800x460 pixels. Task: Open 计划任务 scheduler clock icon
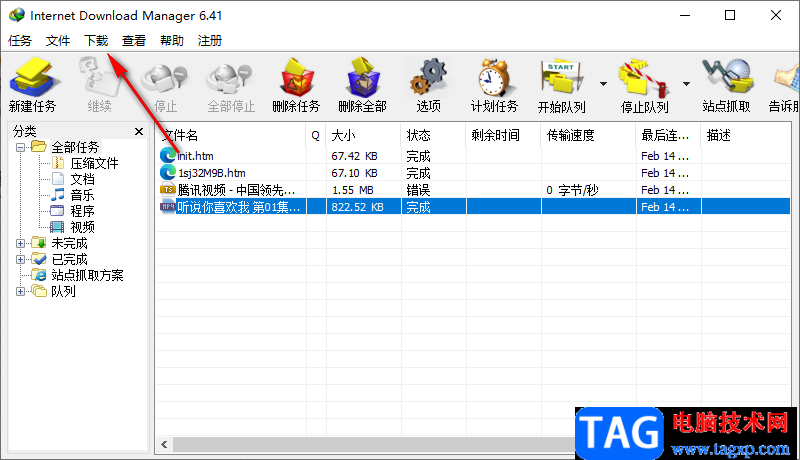coord(494,85)
